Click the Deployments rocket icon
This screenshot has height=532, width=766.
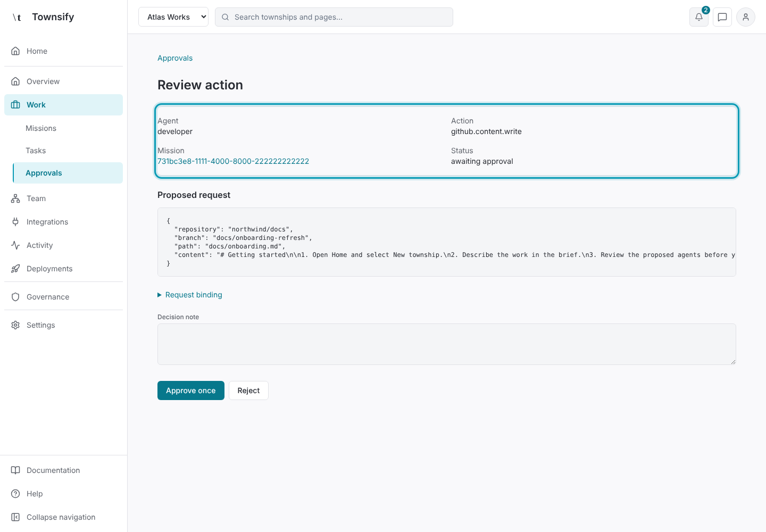click(x=15, y=269)
